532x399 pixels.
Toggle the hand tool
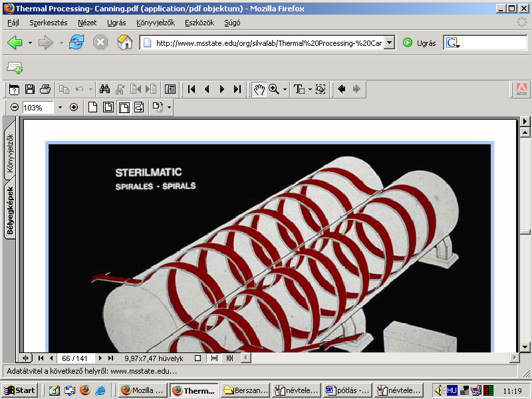pyautogui.click(x=259, y=89)
